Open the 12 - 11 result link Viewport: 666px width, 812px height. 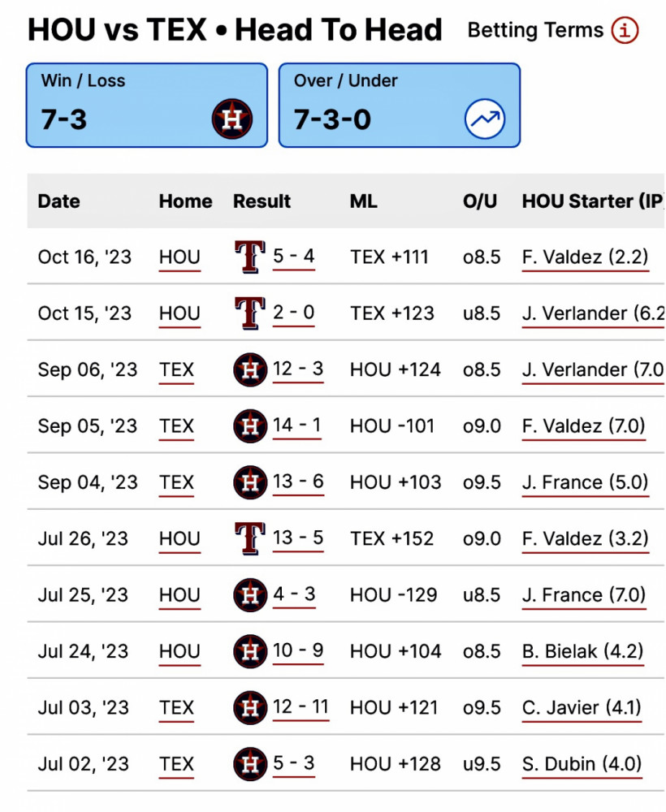(301, 707)
